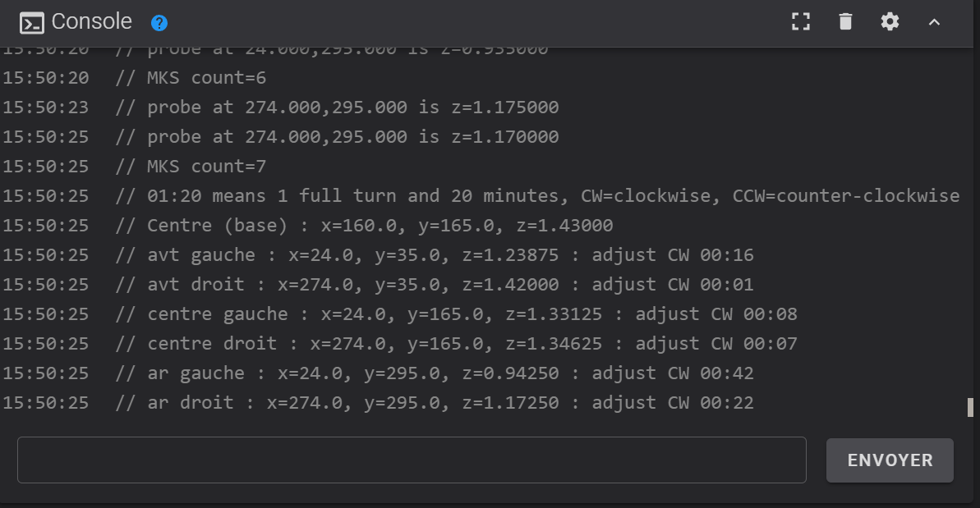Click the "Centre (base)" result line
This screenshot has width=980, height=508.
pos(380,226)
